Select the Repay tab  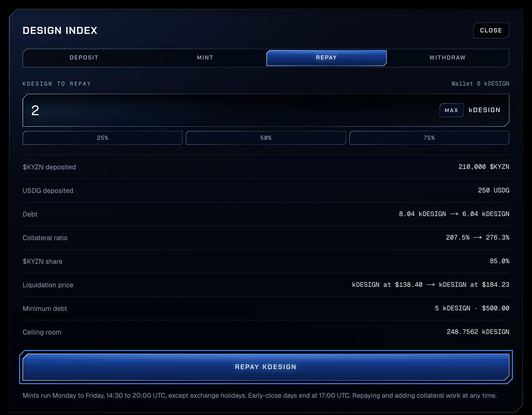click(327, 58)
